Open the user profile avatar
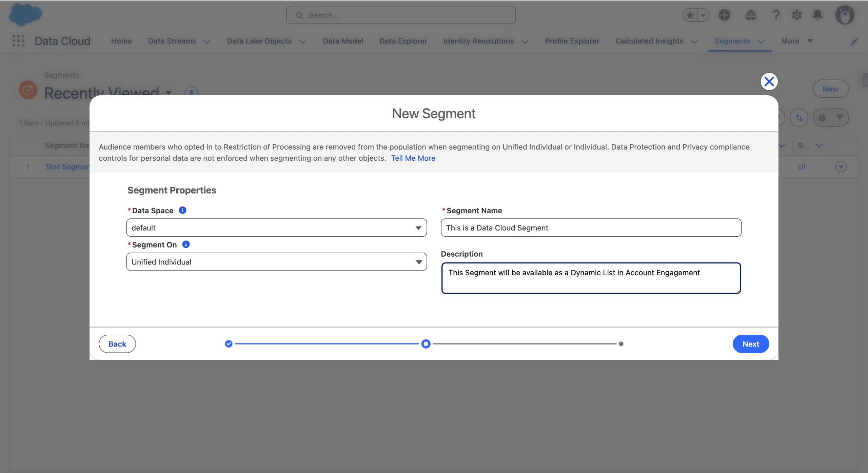 coord(845,15)
